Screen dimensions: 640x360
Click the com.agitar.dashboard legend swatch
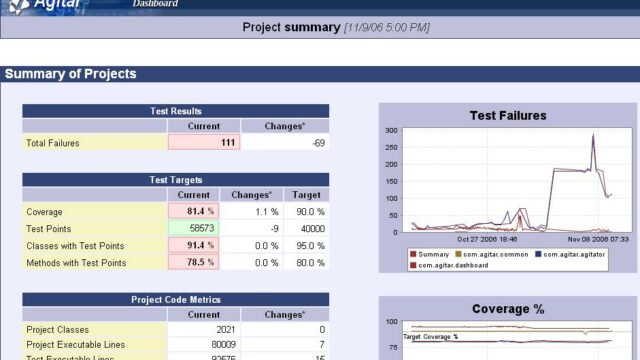click(413, 265)
